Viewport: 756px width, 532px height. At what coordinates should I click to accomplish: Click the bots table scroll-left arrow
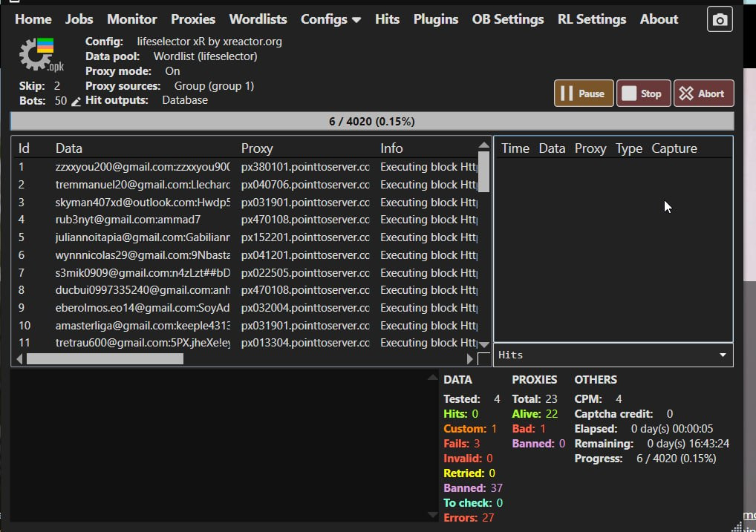pyautogui.click(x=19, y=359)
